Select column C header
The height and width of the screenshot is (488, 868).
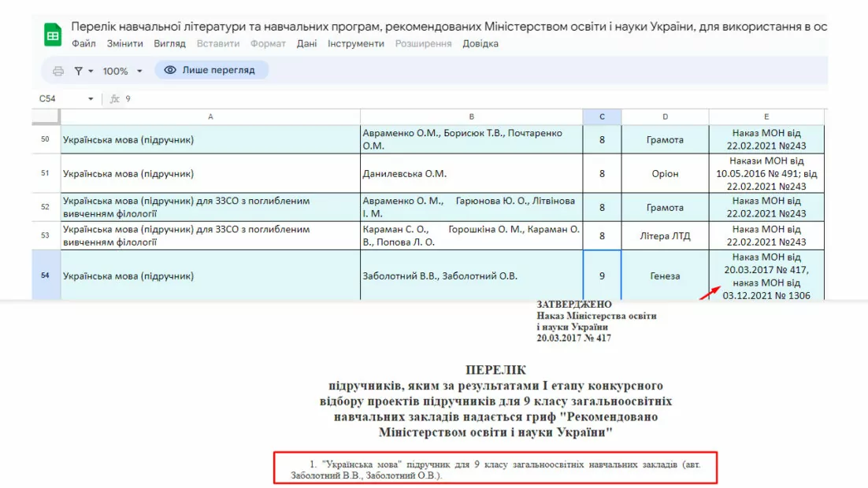[x=603, y=116]
